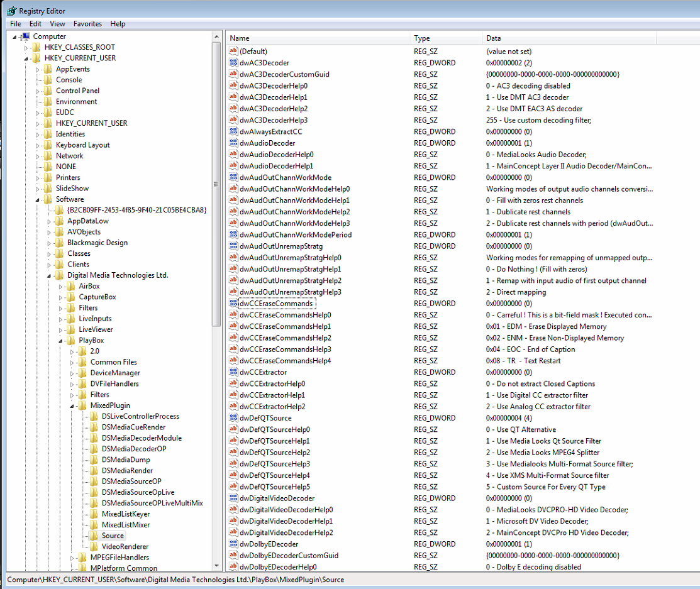The width and height of the screenshot is (700, 589).
Task: Click the DSMediaDump folder icon
Action: click(94, 460)
